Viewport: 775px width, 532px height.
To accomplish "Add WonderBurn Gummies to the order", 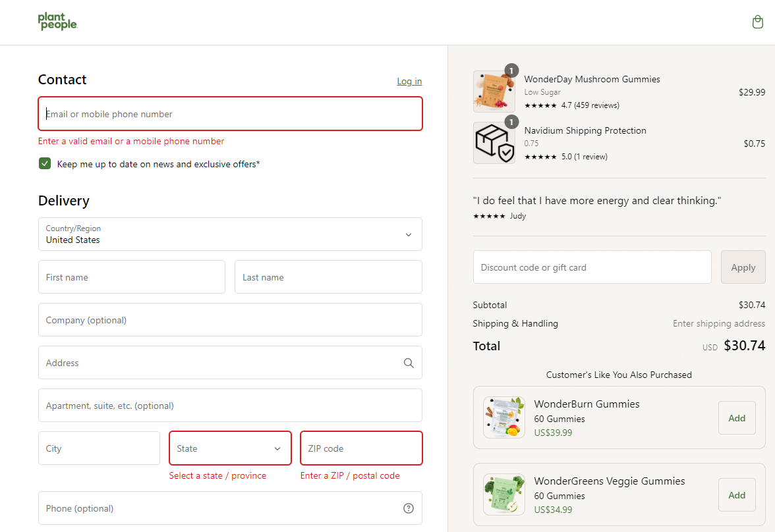I will (x=737, y=418).
